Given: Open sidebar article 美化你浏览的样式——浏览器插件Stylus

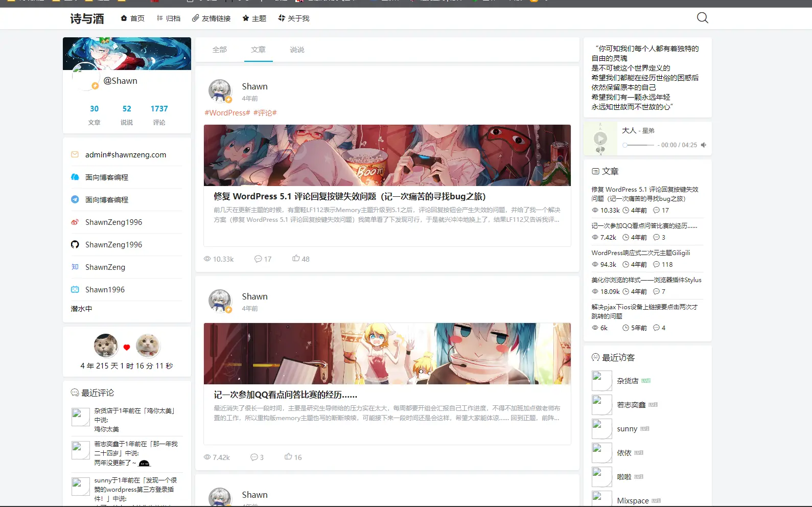Looking at the screenshot, I should pos(646,280).
